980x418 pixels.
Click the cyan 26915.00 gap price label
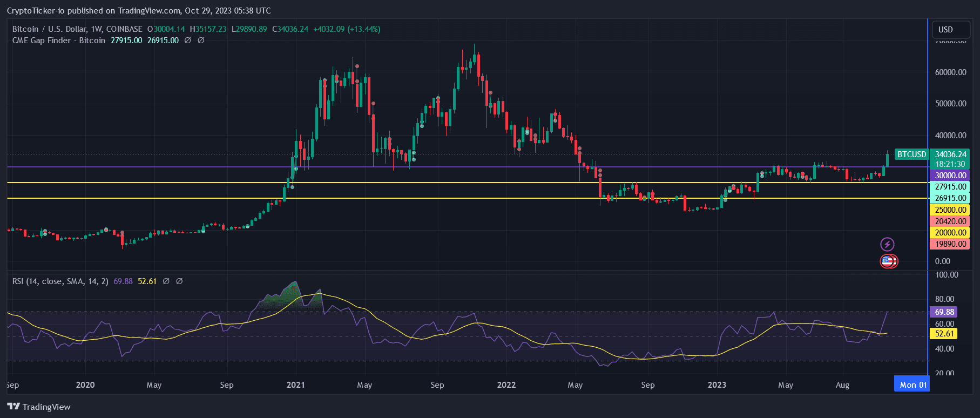(950, 198)
